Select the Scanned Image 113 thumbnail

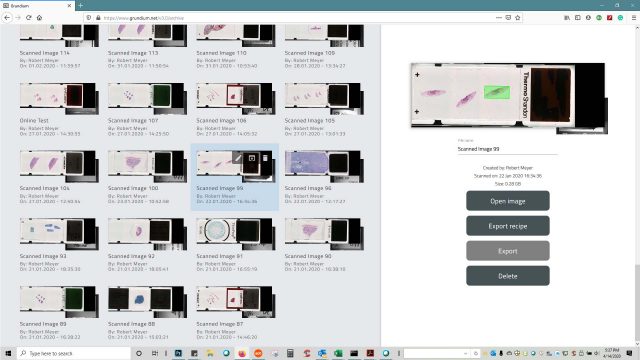(x=147, y=36)
